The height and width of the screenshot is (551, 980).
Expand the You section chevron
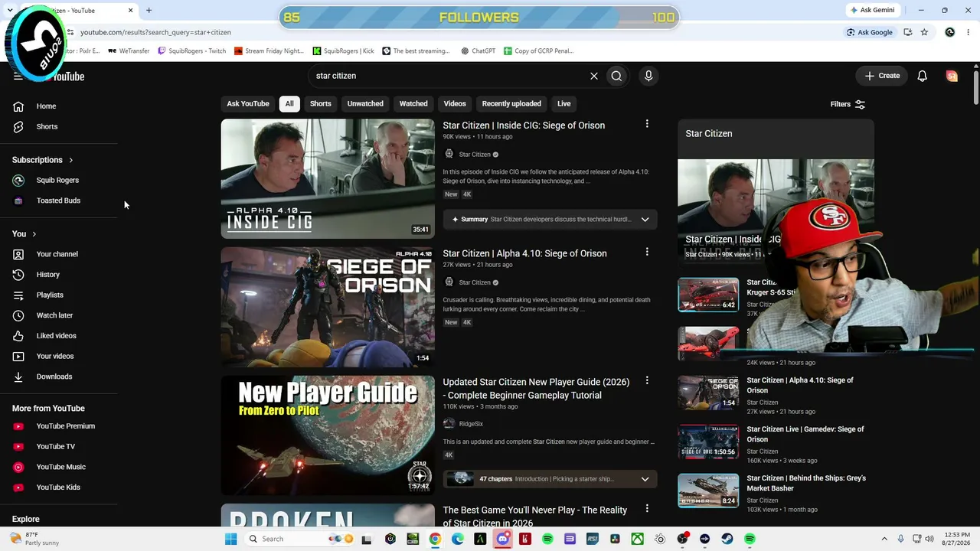tap(34, 234)
